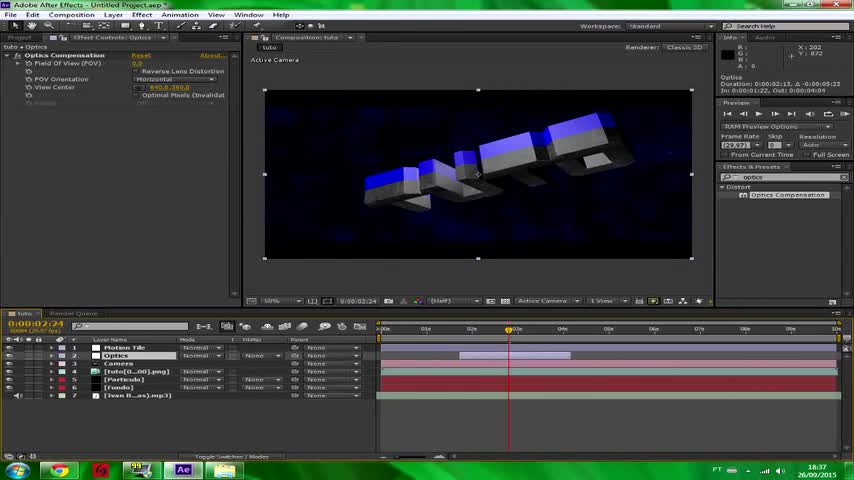
Task: Switch to the Project panel tab
Action: (x=20, y=38)
